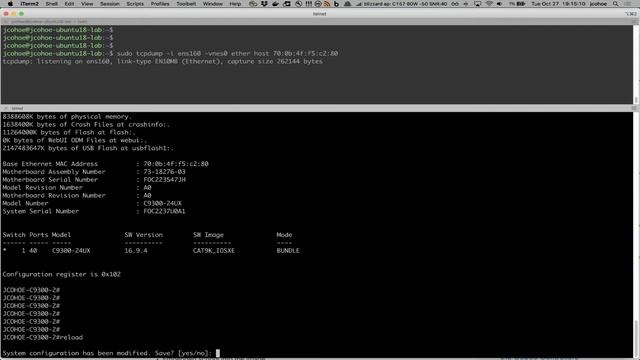
Task: Click '11264000K bytes of Flash at flash:' line
Action: [x=69, y=132]
